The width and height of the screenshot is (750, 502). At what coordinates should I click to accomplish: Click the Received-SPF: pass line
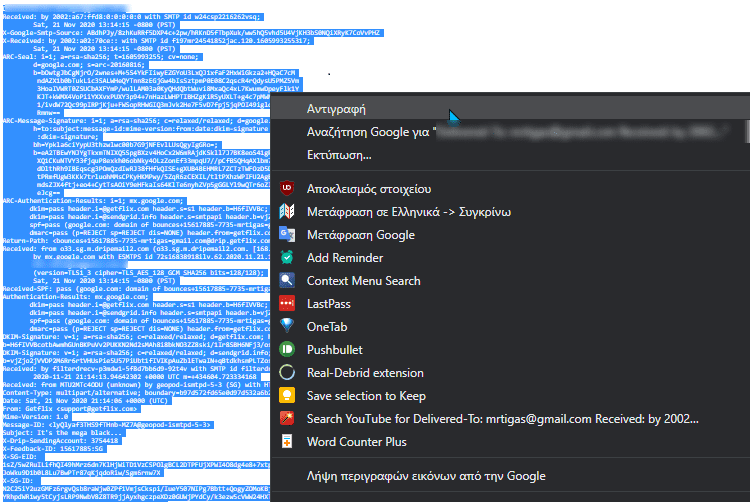pos(137,289)
